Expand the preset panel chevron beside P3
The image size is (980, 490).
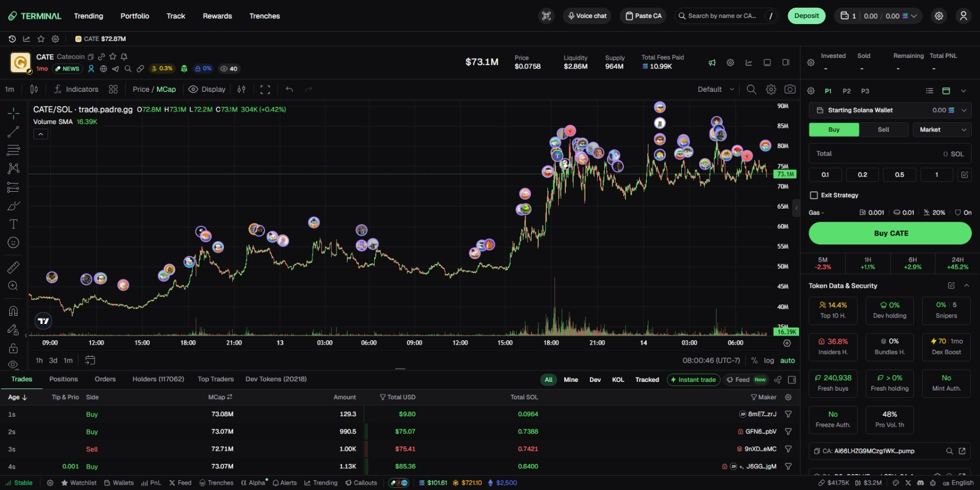[x=964, y=91]
